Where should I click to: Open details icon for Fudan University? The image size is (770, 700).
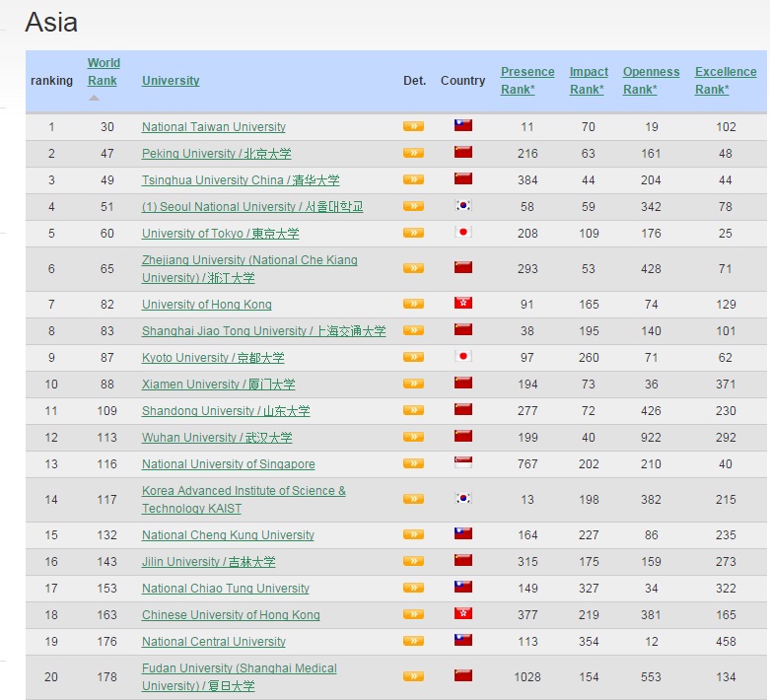pyautogui.click(x=413, y=676)
